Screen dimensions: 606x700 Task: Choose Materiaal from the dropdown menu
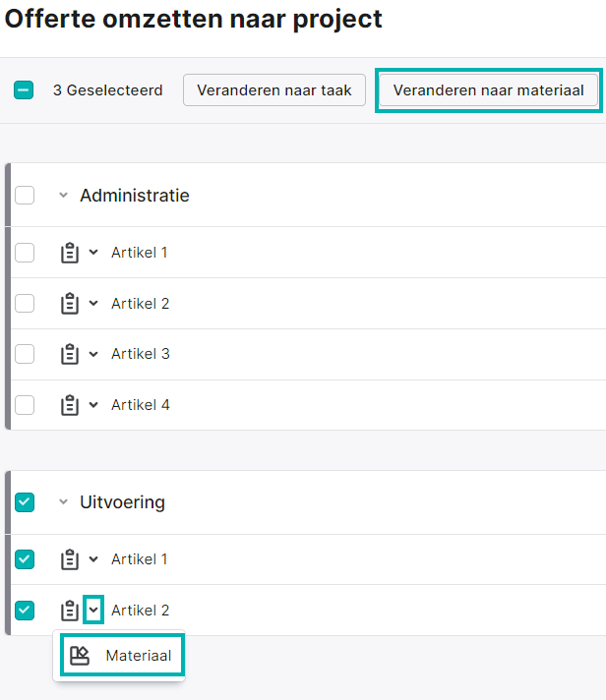(122, 656)
